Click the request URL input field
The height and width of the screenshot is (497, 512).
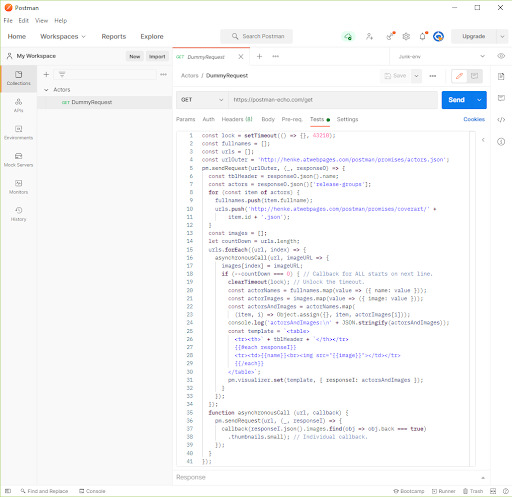[333, 100]
